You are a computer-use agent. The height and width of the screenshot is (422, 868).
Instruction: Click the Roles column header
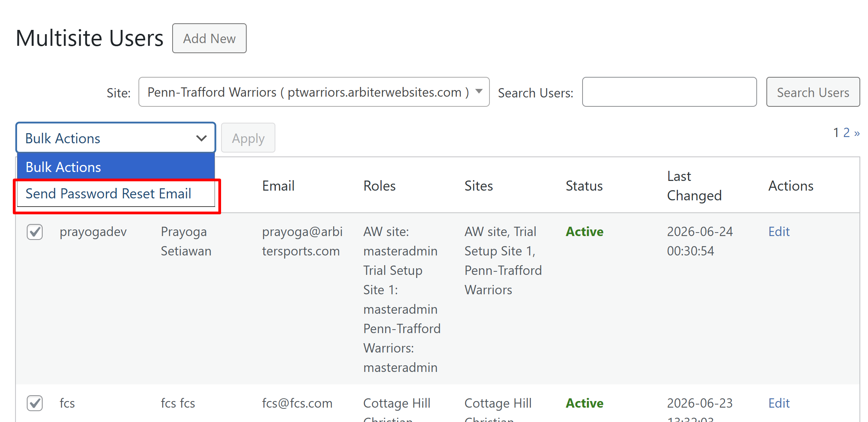[x=379, y=186]
